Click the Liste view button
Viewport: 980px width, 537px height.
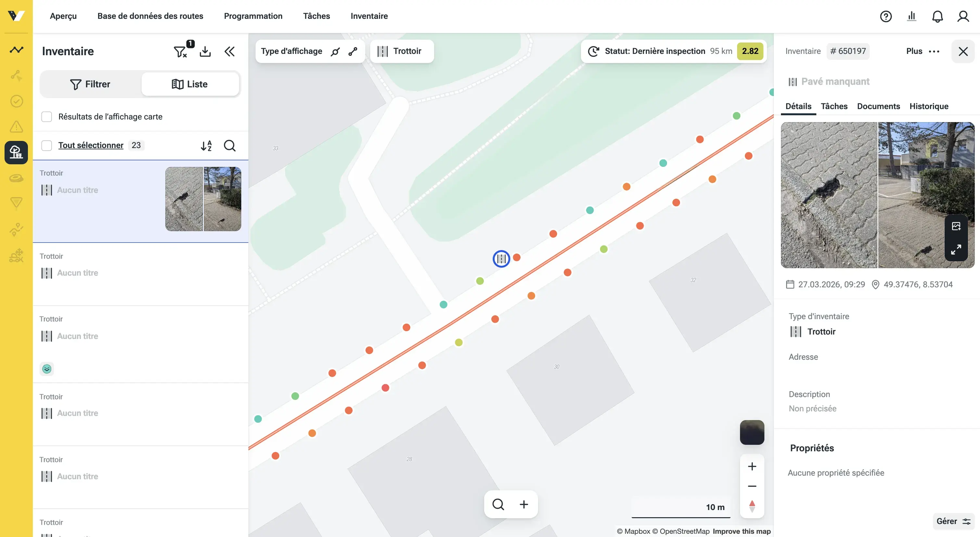(190, 84)
